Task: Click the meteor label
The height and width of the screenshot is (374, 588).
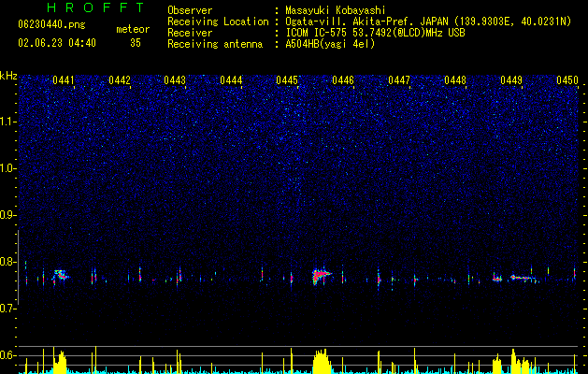Action: tap(133, 29)
